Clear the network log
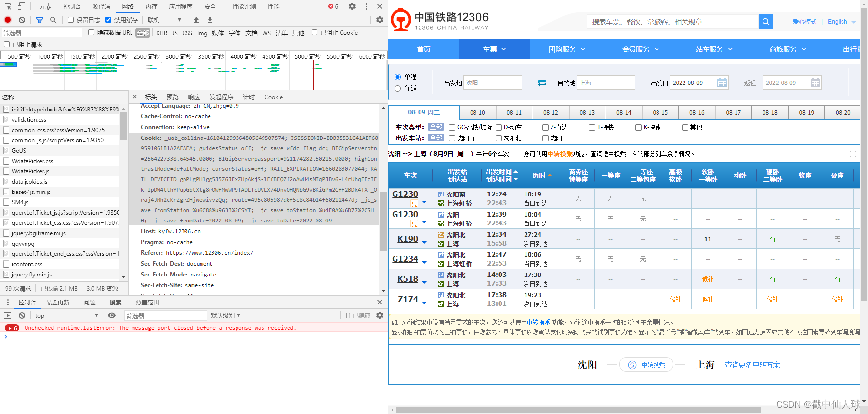The image size is (868, 414). [x=22, y=20]
